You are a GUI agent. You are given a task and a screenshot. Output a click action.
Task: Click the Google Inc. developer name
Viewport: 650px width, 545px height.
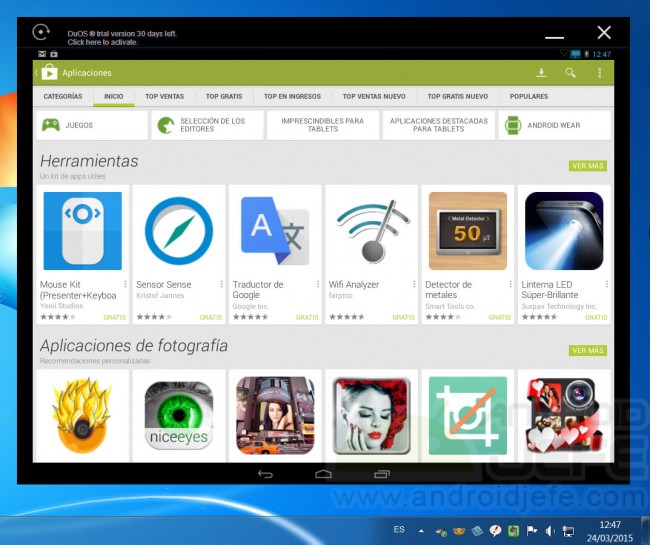(250, 306)
